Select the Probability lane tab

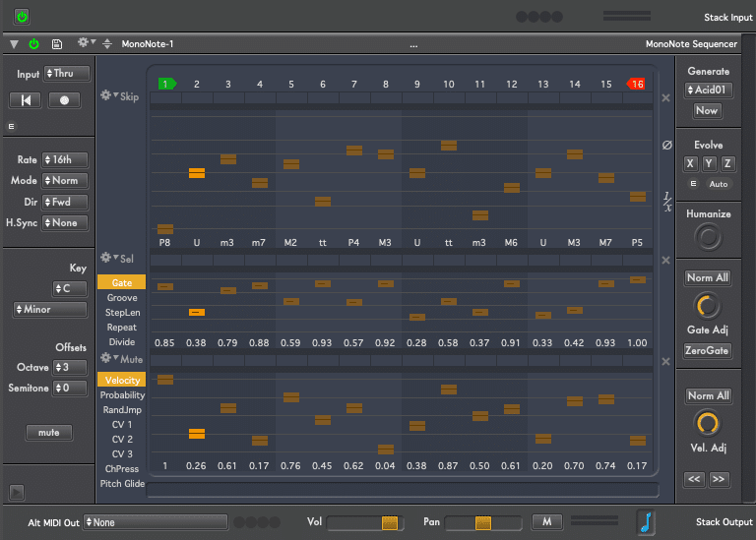(122, 395)
